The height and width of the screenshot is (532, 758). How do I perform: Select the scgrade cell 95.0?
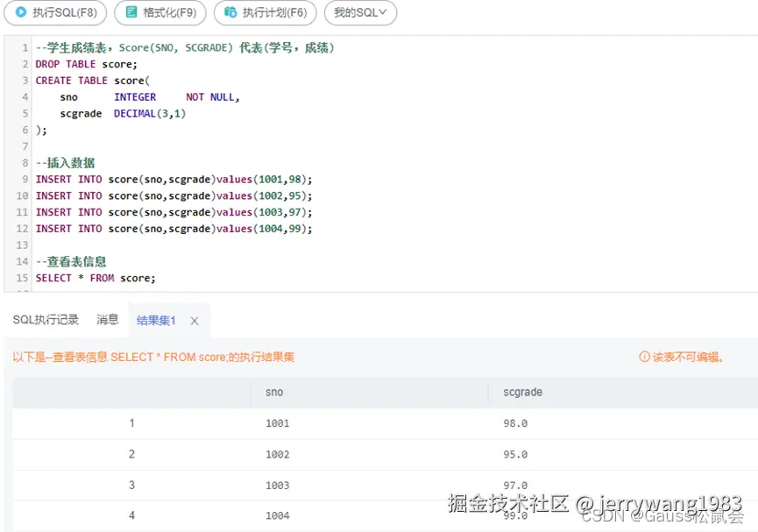pos(515,455)
